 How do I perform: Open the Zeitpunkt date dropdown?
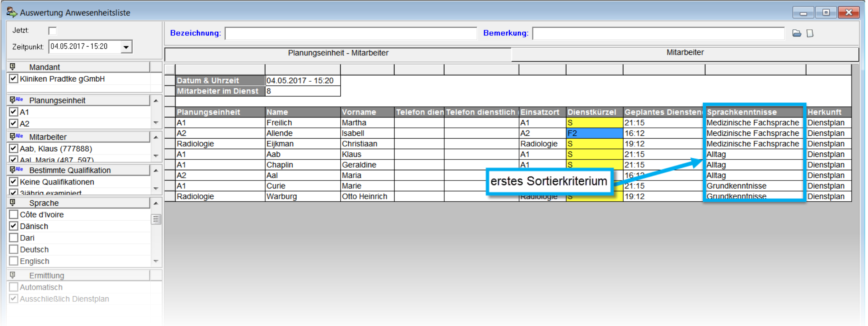pos(126,47)
